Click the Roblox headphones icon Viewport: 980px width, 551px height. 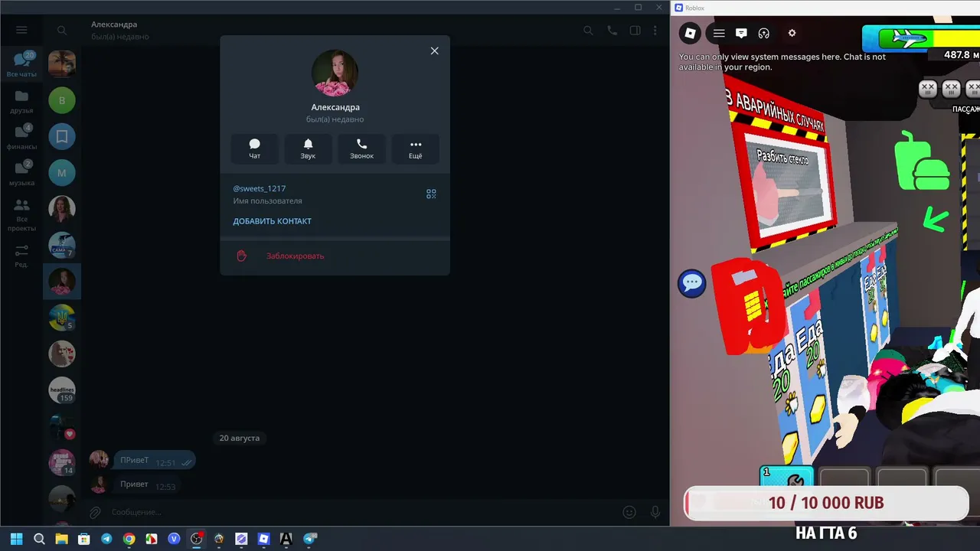[x=763, y=33]
